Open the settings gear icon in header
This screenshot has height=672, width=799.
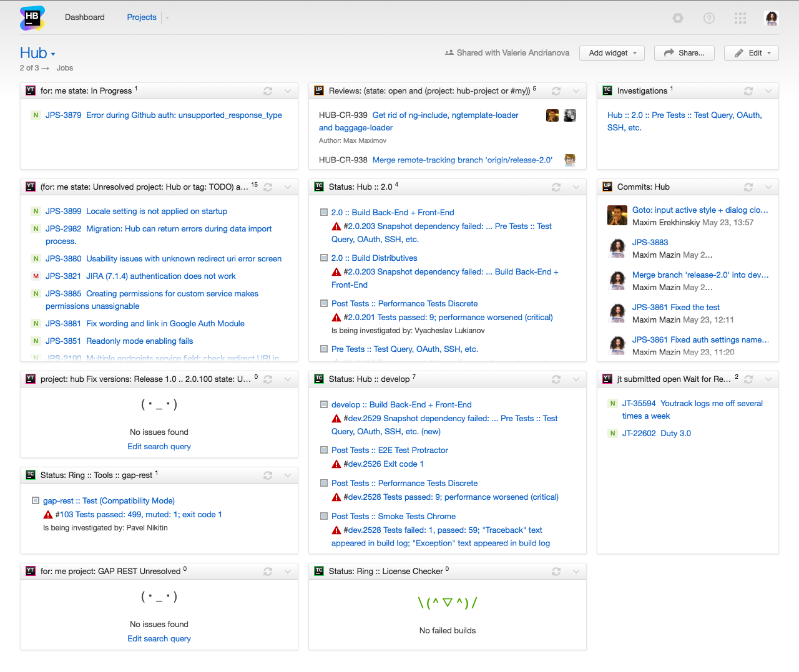point(678,18)
